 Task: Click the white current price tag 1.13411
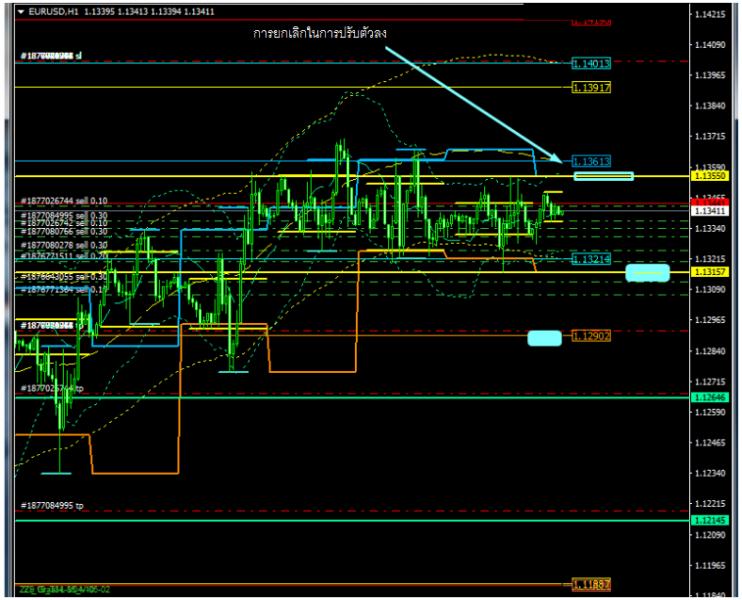point(710,211)
